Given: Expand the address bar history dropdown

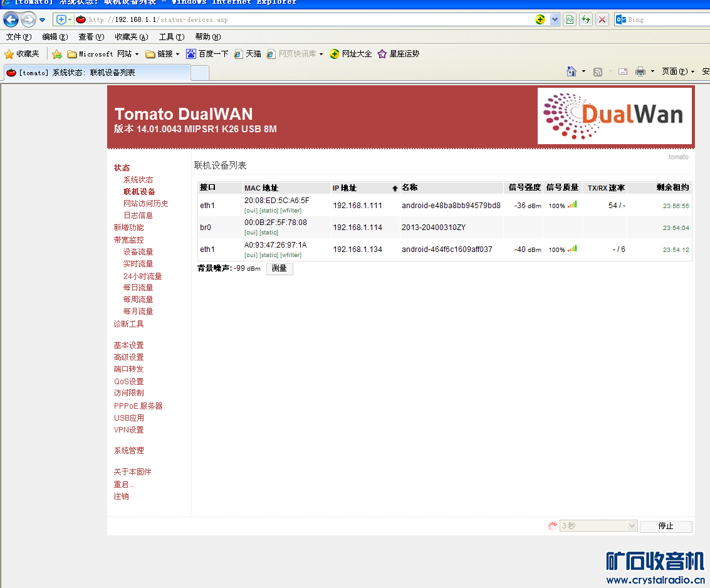Looking at the screenshot, I should [x=555, y=19].
